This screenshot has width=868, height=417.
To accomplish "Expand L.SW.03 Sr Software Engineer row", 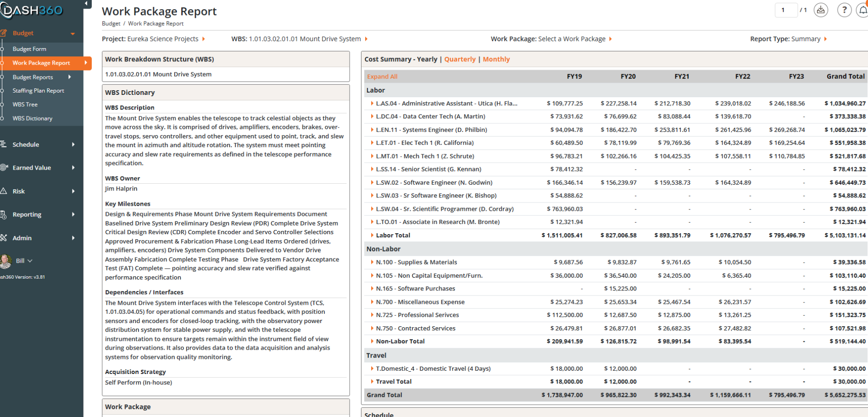I will click(372, 196).
